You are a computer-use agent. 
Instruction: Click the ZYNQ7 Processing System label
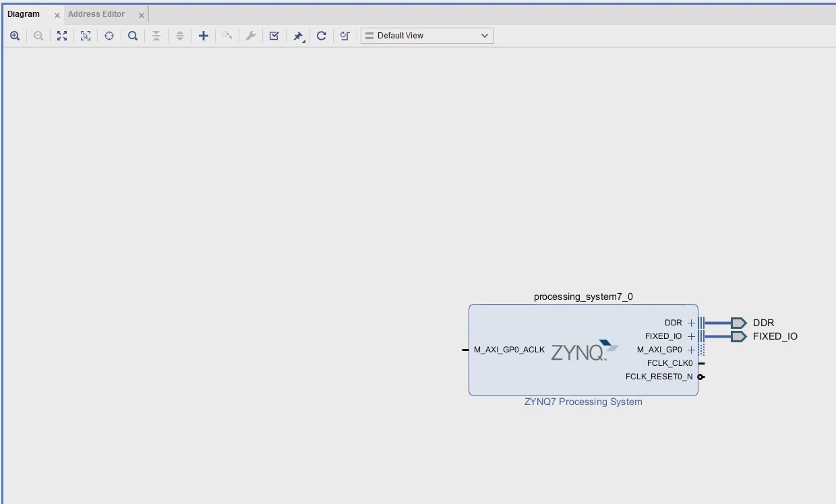pyautogui.click(x=583, y=402)
